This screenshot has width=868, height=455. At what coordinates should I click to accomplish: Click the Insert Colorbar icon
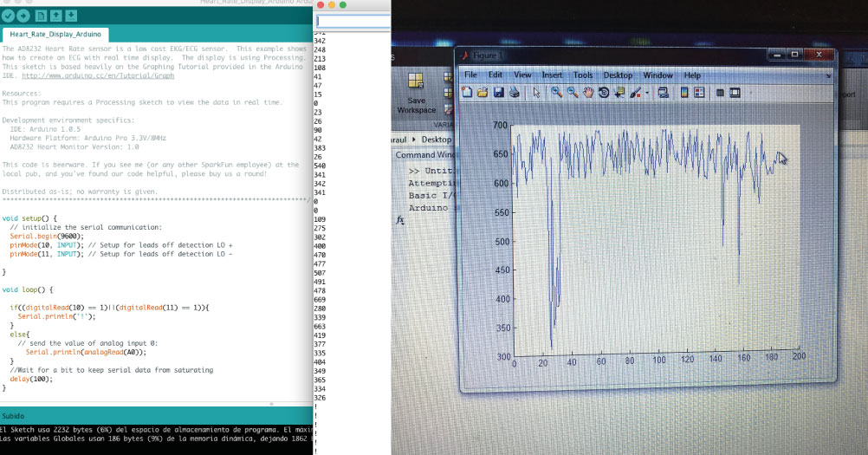[x=684, y=93]
